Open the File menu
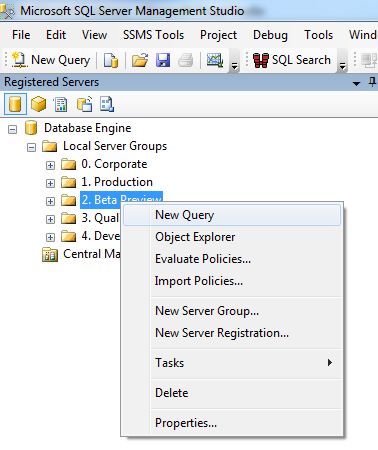 pyautogui.click(x=21, y=35)
